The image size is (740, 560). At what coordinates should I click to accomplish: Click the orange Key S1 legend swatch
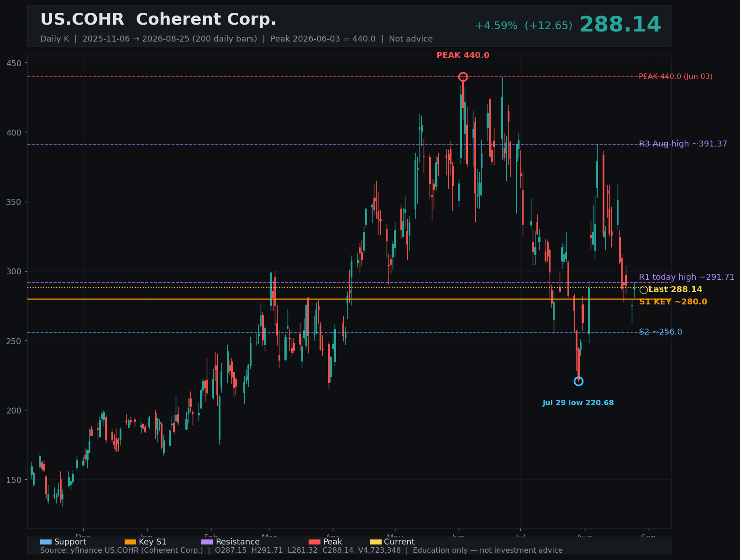(x=130, y=542)
